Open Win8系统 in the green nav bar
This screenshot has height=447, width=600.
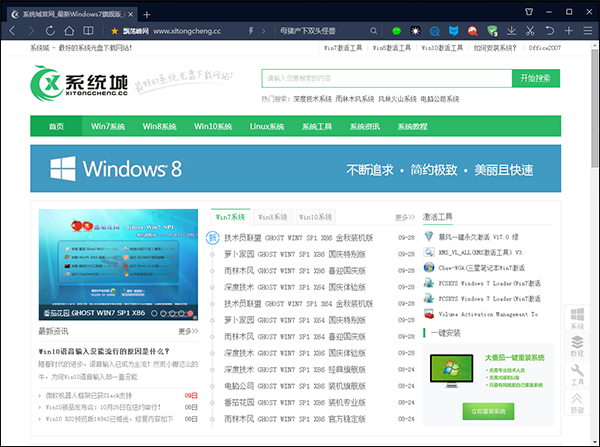(159, 126)
